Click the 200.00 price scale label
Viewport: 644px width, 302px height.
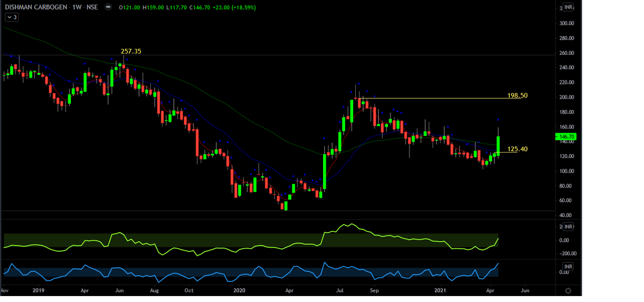567,97
